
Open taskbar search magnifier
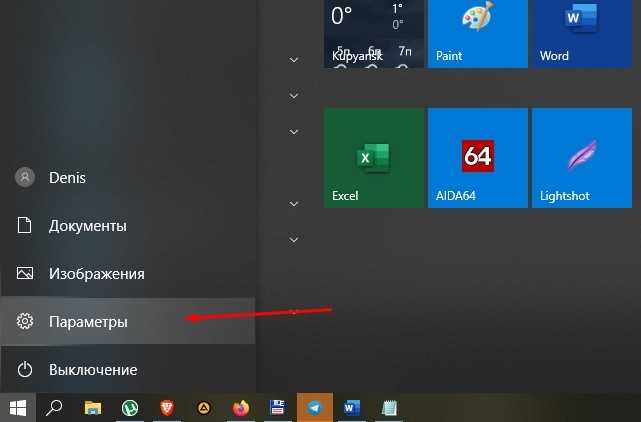54,408
